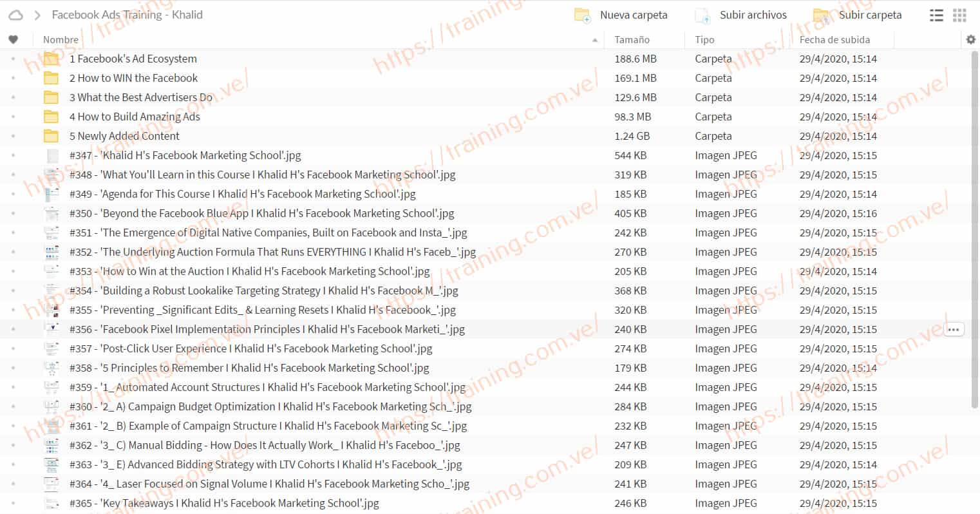Open column settings gear icon
980x514 pixels.
(x=971, y=39)
